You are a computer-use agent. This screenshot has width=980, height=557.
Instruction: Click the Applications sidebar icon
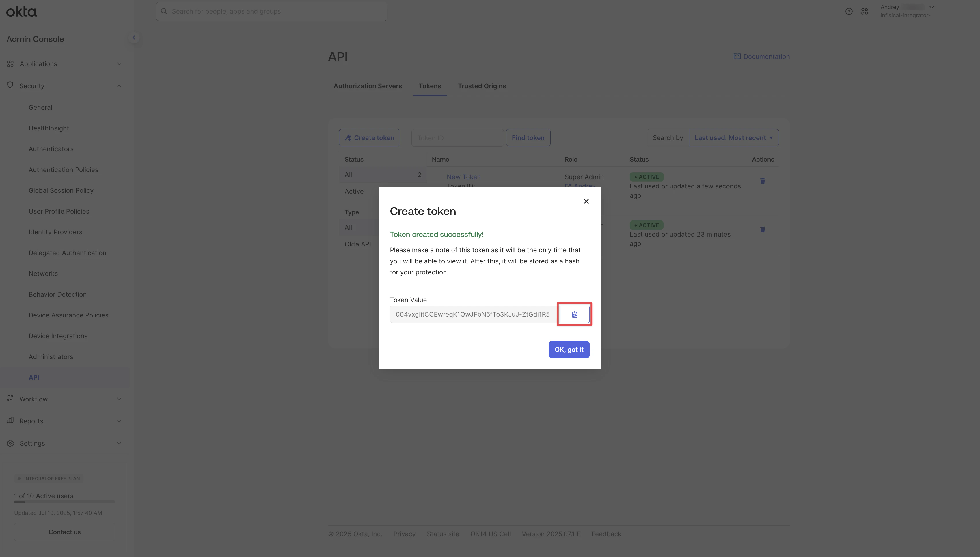tap(10, 64)
